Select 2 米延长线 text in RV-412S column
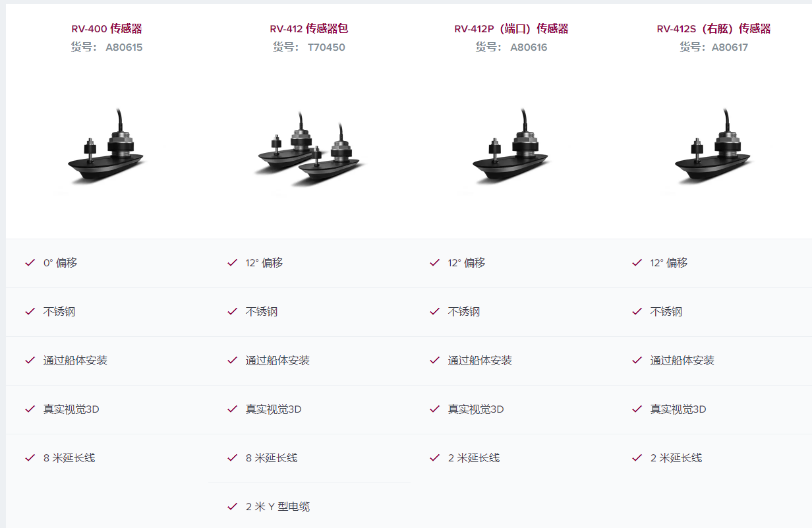Viewport: 812px width, 528px height. [x=676, y=457]
